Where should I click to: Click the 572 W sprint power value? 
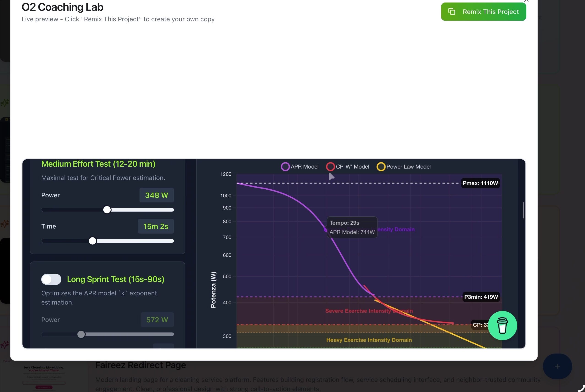point(157,319)
